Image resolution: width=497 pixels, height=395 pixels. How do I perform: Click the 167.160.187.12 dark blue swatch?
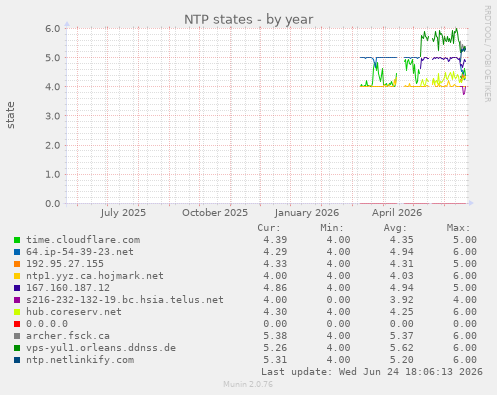(x=17, y=288)
